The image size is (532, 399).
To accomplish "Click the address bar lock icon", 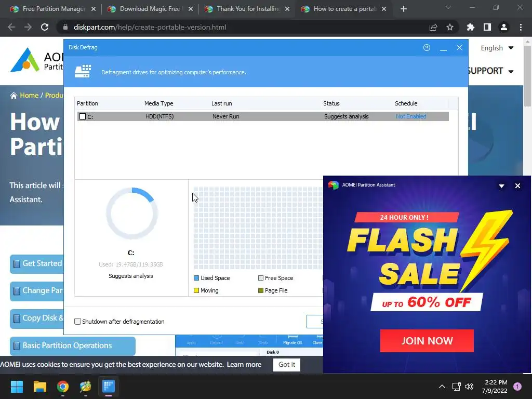I will click(x=65, y=27).
